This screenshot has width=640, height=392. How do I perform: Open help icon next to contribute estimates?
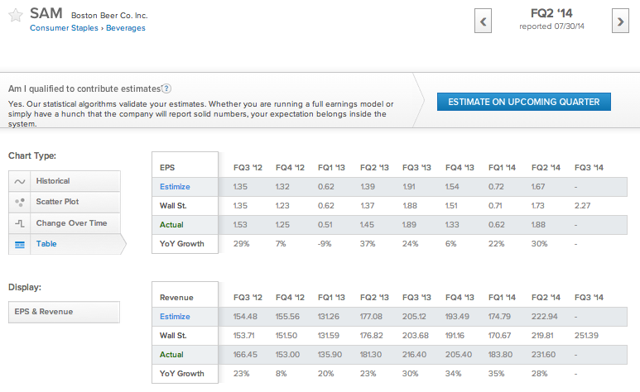click(167, 89)
